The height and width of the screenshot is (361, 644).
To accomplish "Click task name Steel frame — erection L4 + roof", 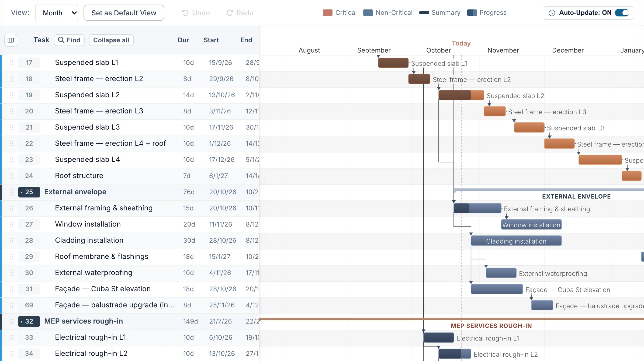I will (110, 143).
